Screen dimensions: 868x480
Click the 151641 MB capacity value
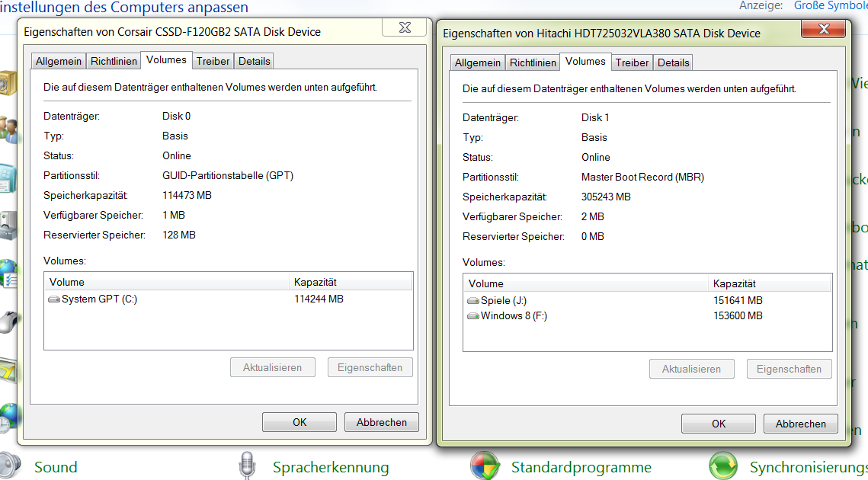coord(738,301)
